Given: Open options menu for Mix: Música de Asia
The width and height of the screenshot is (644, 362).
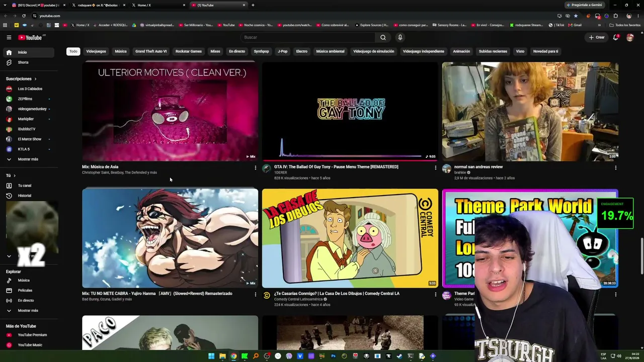Looking at the screenshot, I should coord(255,168).
